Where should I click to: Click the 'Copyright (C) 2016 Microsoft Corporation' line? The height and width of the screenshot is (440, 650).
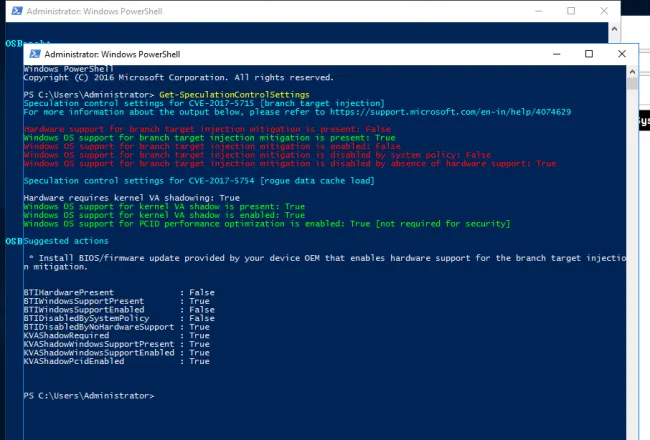[x=178, y=78]
